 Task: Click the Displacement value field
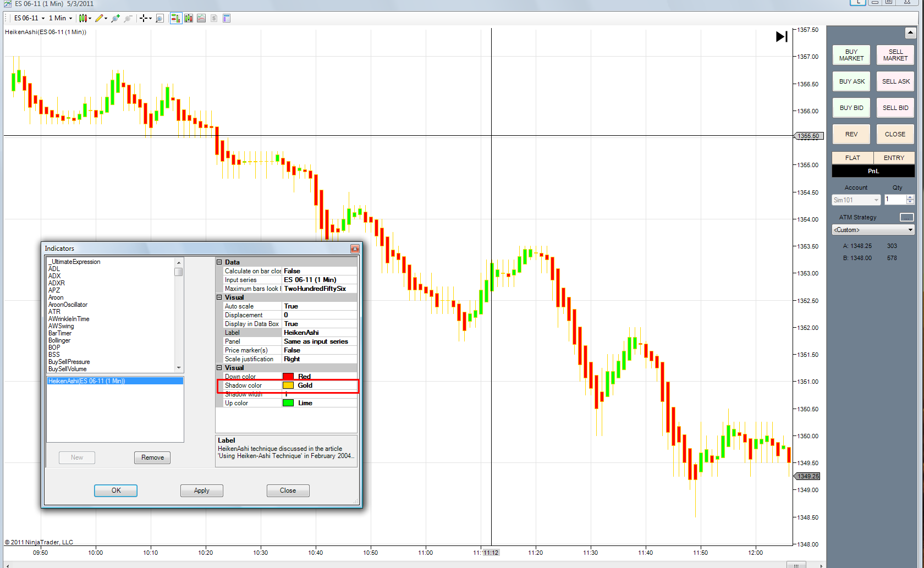click(320, 315)
